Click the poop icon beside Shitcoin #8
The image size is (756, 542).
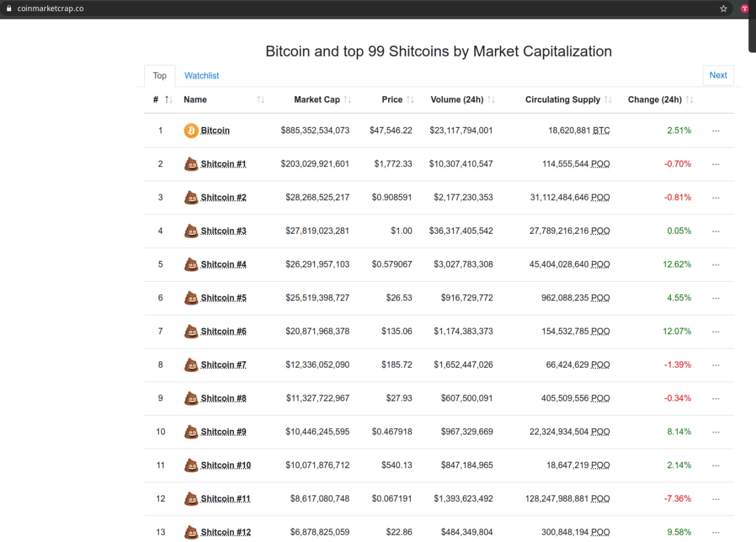(191, 399)
